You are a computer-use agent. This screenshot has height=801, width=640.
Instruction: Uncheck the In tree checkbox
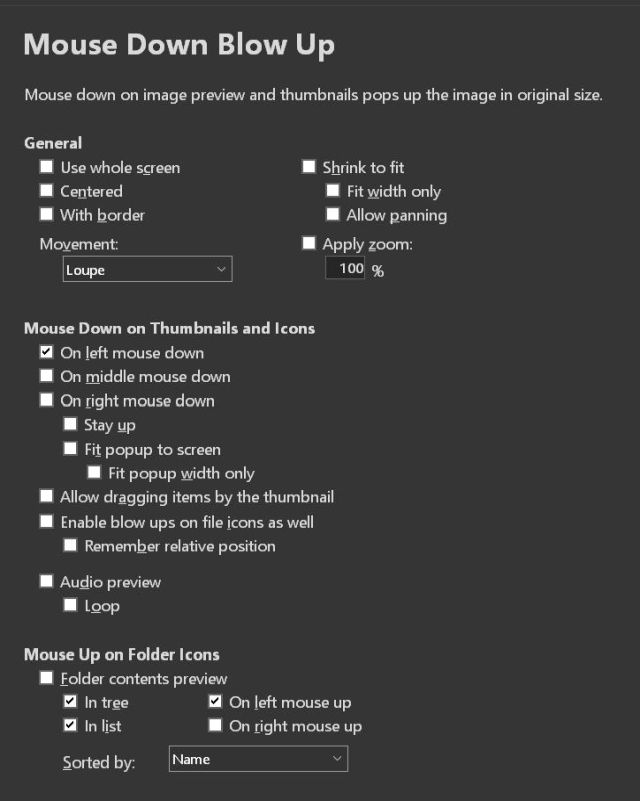(x=71, y=703)
